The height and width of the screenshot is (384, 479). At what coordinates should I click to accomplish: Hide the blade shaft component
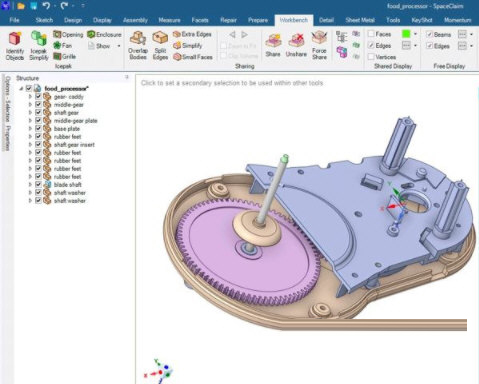pyautogui.click(x=38, y=185)
